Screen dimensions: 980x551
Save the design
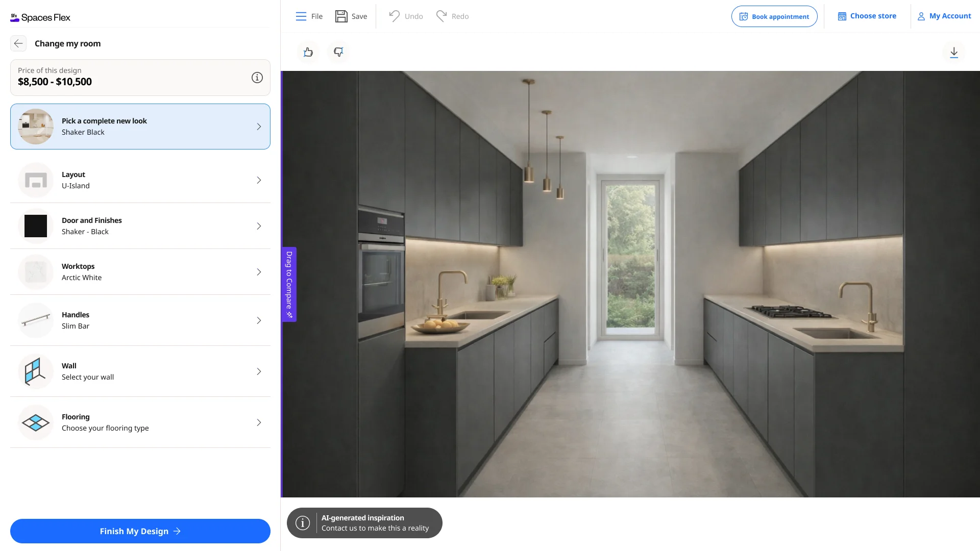[x=351, y=16]
